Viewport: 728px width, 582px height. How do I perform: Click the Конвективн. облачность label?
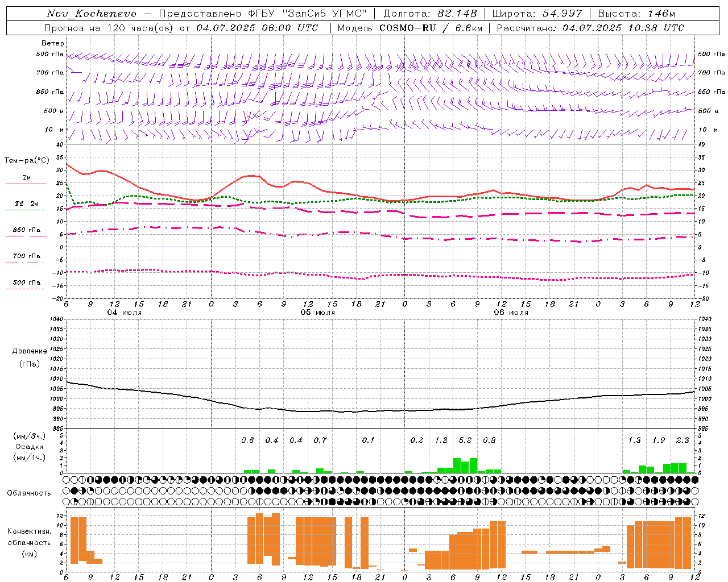(29, 537)
